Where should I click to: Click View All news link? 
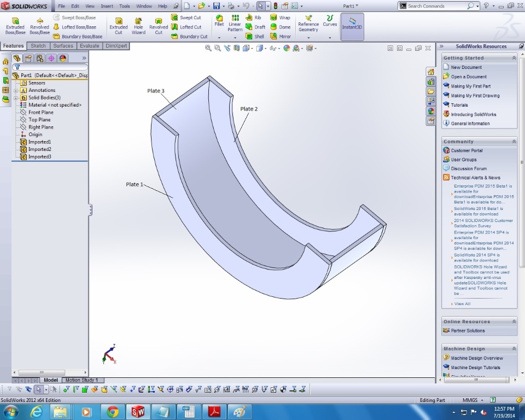tap(462, 304)
